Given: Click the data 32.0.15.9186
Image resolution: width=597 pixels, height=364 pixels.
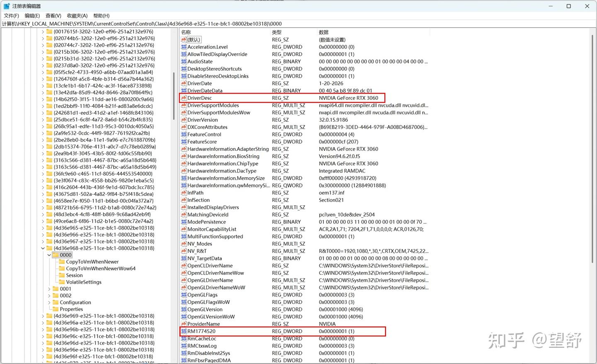Looking at the screenshot, I should [333, 120].
